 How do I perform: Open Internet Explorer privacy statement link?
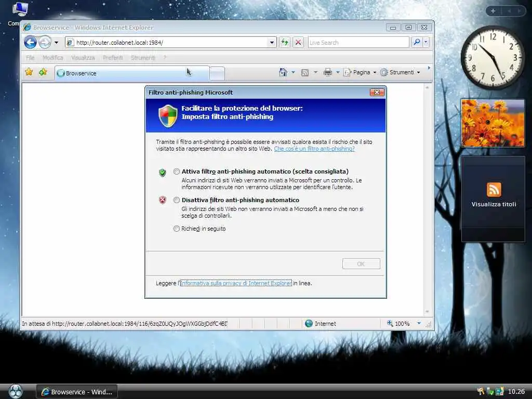coord(235,283)
